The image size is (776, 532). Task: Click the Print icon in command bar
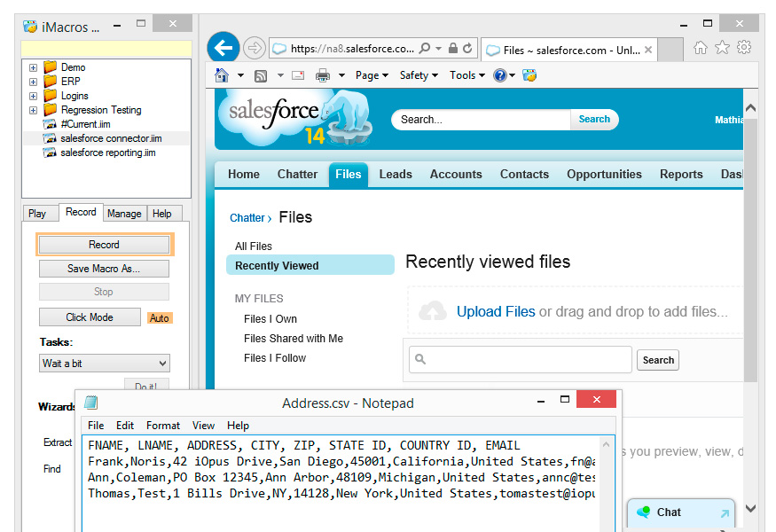pyautogui.click(x=323, y=75)
